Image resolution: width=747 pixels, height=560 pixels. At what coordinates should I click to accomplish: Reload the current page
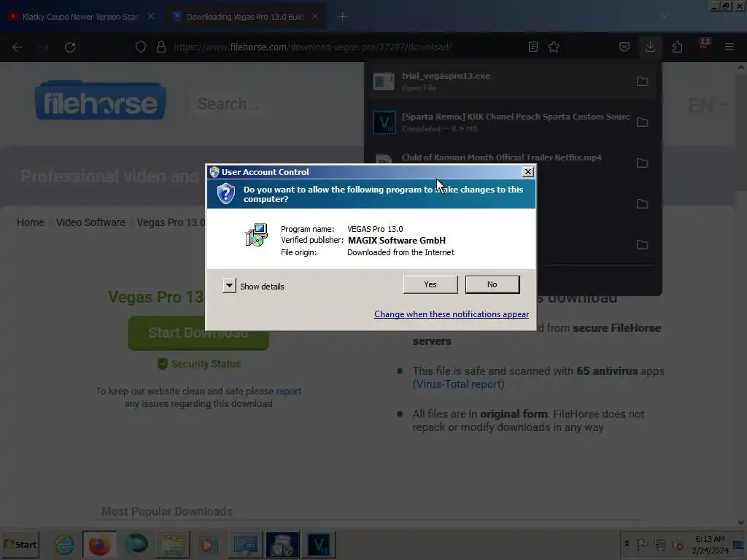click(70, 47)
